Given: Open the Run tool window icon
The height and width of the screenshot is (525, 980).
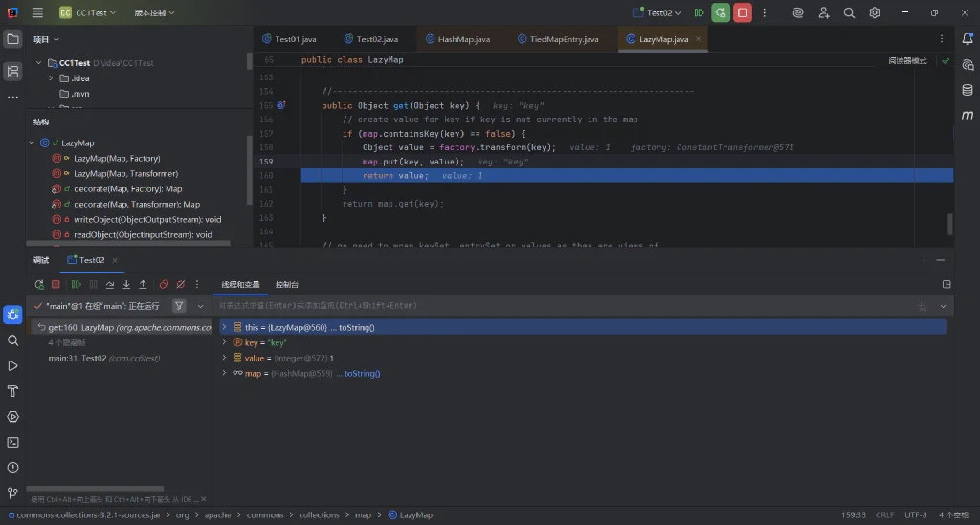Looking at the screenshot, I should [x=12, y=366].
